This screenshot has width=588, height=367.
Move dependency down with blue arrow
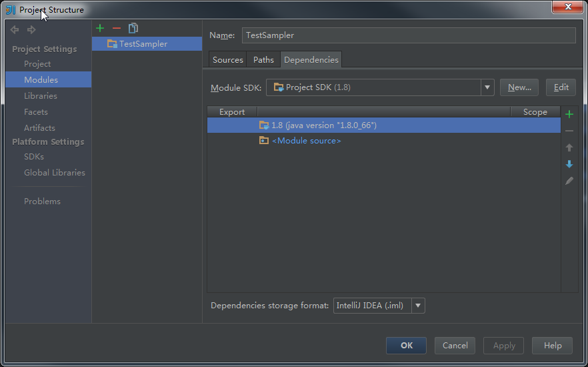click(x=569, y=164)
